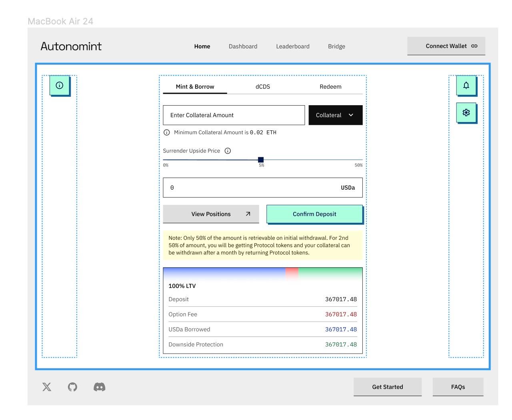The width and height of the screenshot is (512, 420).
Task: Open the Leaderboard nav item
Action: pyautogui.click(x=293, y=46)
